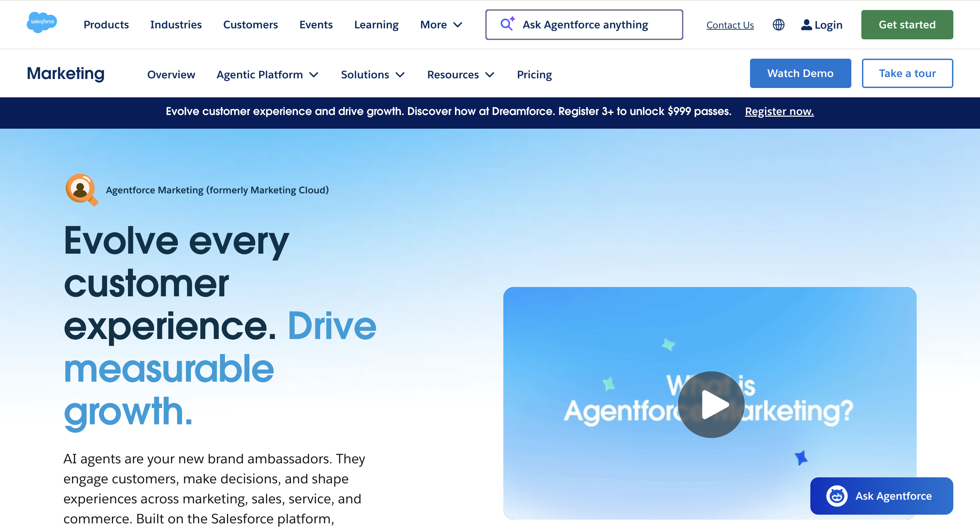Viewport: 980px width, 532px height.
Task: Open the Industries menu
Action: [176, 25]
